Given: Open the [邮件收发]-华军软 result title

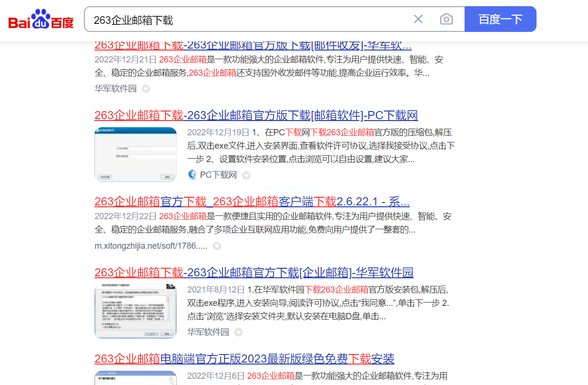Looking at the screenshot, I should coord(253,46).
